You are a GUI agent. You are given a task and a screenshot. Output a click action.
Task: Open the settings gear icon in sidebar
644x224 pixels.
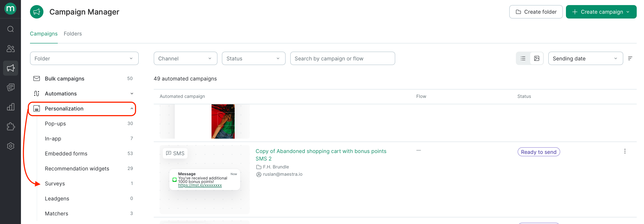[11, 146]
